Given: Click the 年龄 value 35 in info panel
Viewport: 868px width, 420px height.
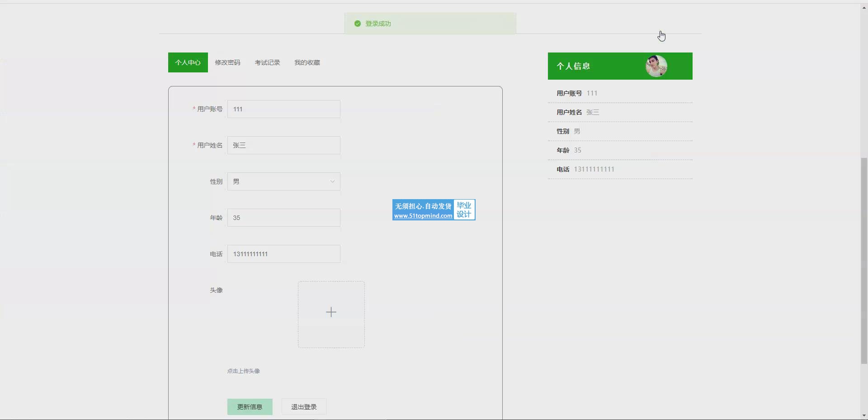Looking at the screenshot, I should coord(577,150).
